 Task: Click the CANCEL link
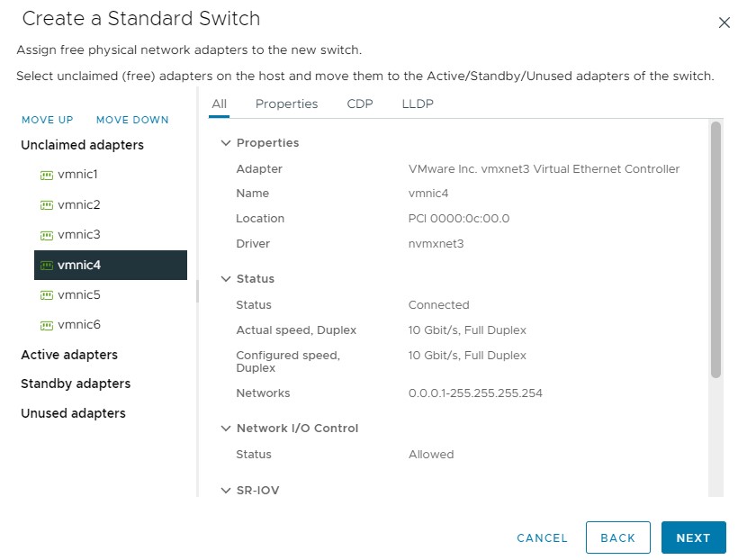[x=542, y=538]
